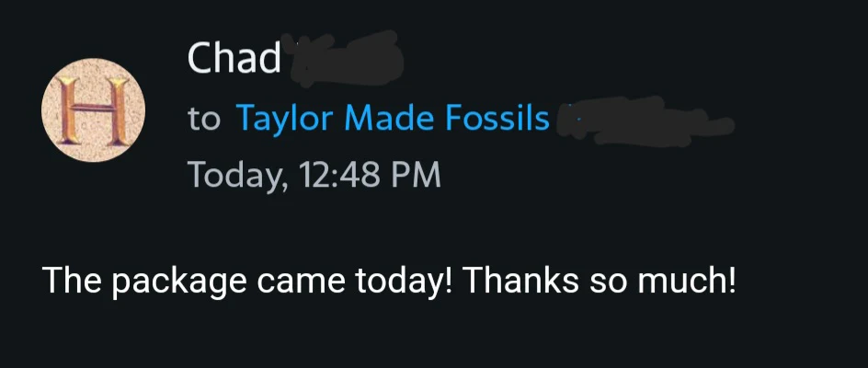
Task: Open the Taylor Made Fossils recipient link
Action: (x=393, y=119)
